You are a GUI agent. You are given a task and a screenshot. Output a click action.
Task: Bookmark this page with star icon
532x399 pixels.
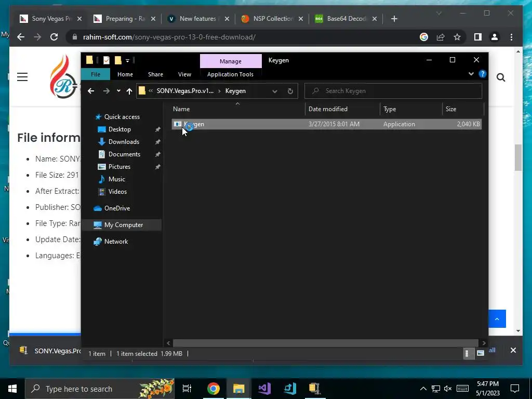[x=457, y=37]
